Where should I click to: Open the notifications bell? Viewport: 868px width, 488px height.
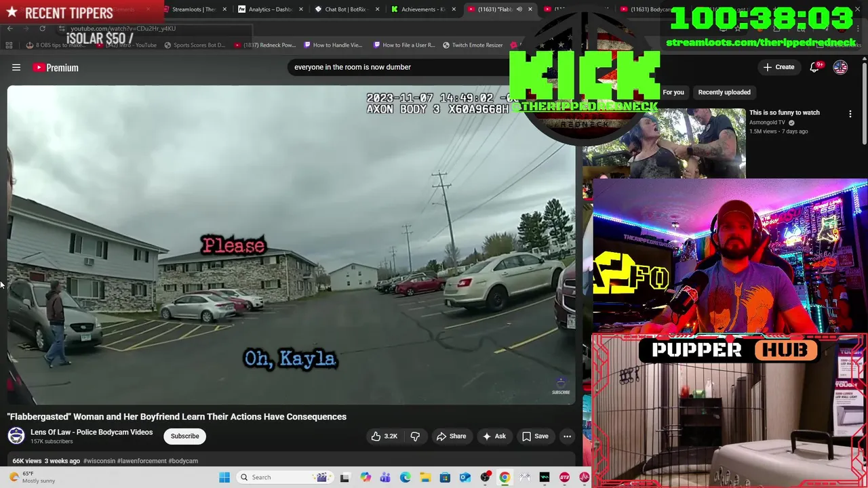(815, 67)
